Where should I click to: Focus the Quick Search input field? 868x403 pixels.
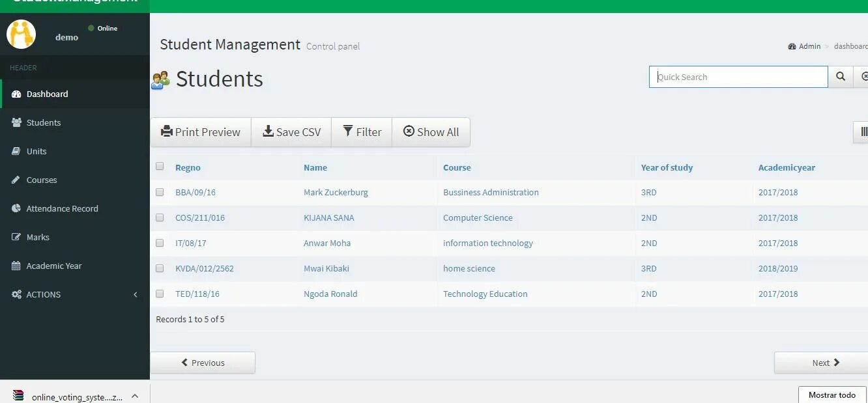(738, 77)
